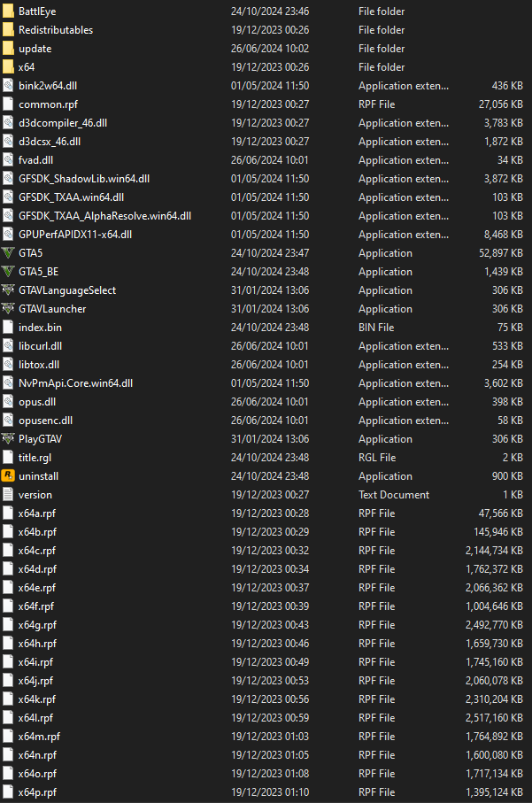Select the file name d3dcsx_46.dll
The width and height of the screenshot is (532, 803).
pyautogui.click(x=50, y=142)
